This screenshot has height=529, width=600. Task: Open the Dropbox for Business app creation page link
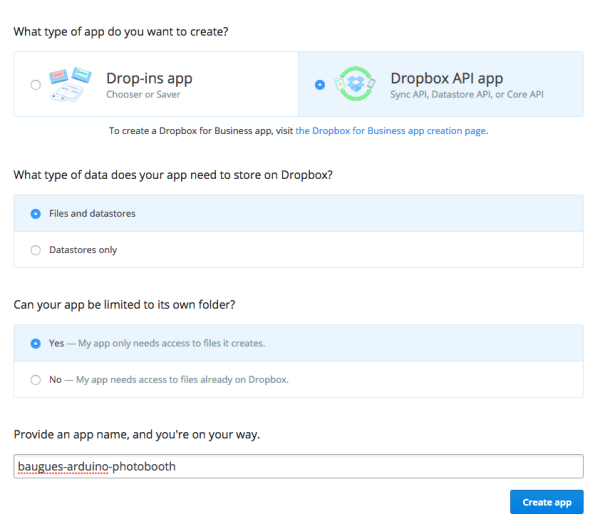(x=390, y=131)
